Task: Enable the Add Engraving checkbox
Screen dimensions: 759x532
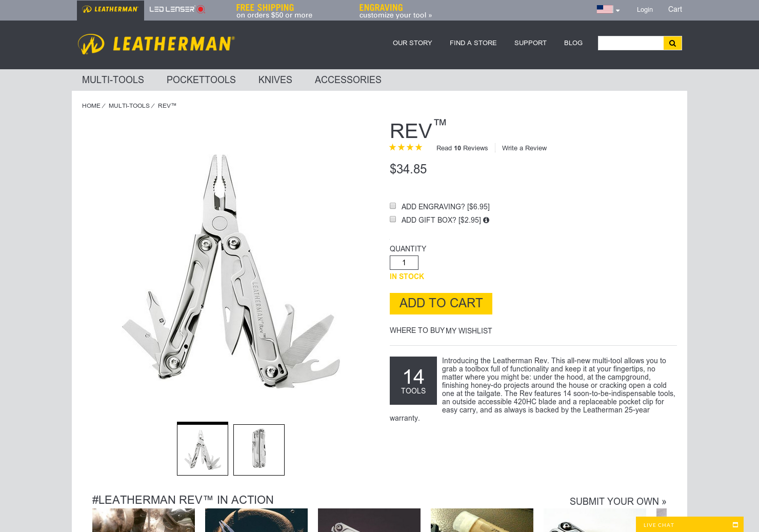Action: coord(393,206)
